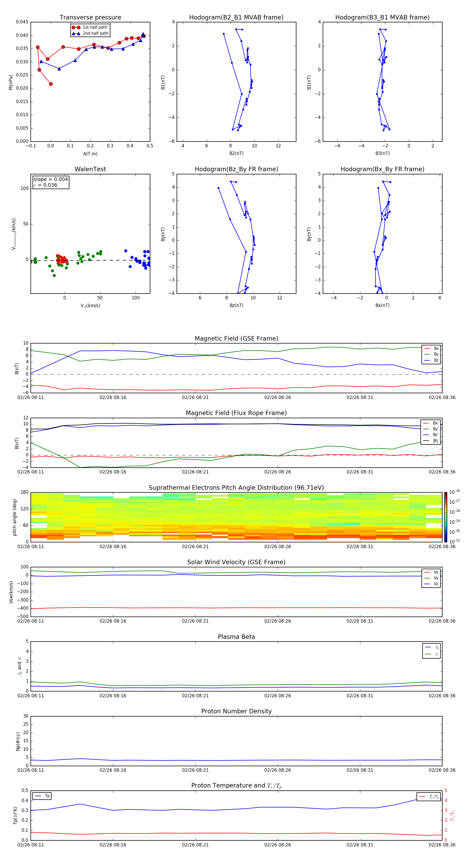Click the pitch angle spectrogram color bar
Screen dimensions: 473x868
tap(446, 517)
